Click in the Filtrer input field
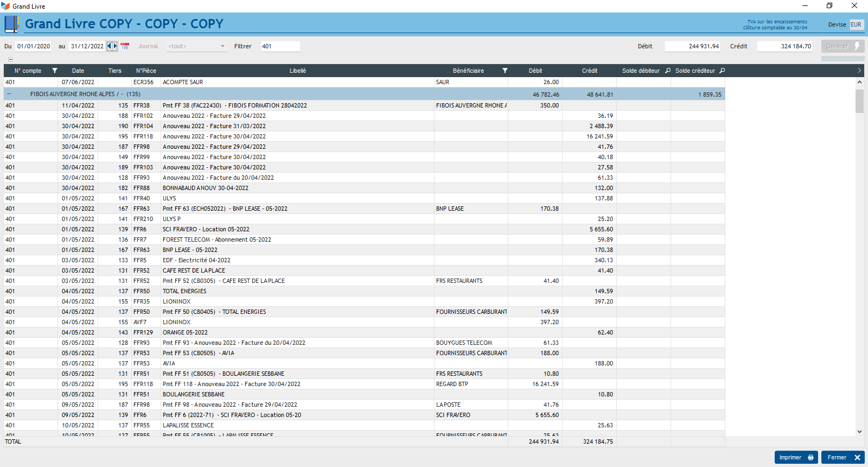Image resolution: width=868 pixels, height=467 pixels. [x=280, y=46]
